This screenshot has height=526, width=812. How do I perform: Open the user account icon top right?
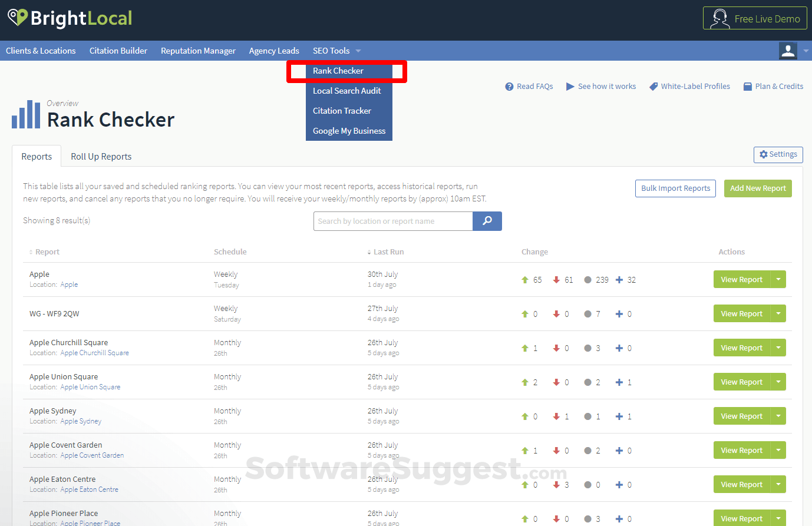point(788,51)
